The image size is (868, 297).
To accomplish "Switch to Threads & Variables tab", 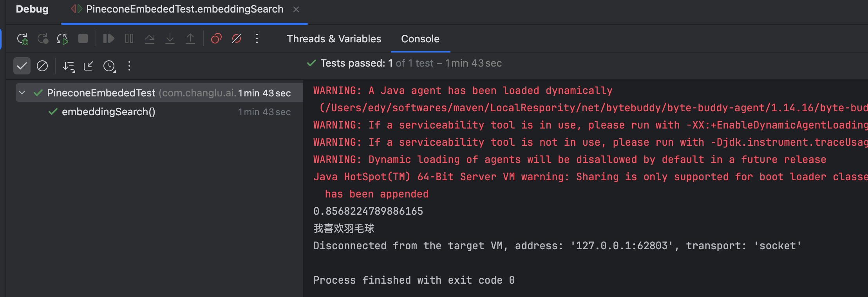I will click(334, 39).
